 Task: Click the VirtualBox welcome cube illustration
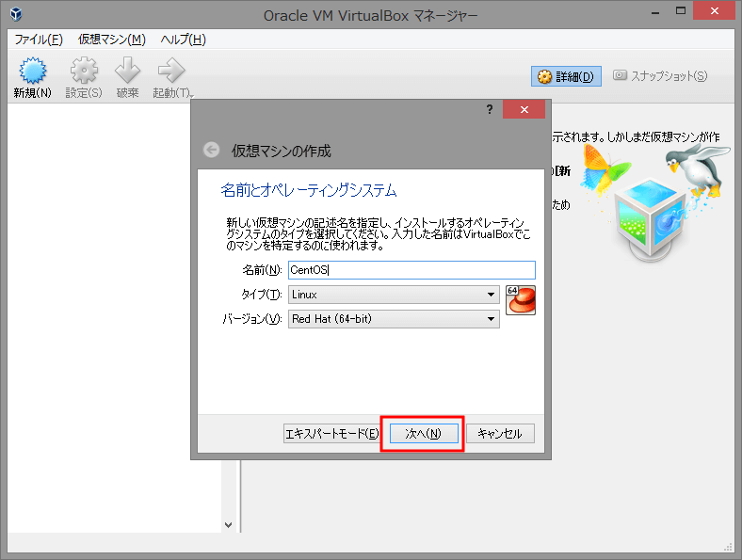click(x=651, y=219)
